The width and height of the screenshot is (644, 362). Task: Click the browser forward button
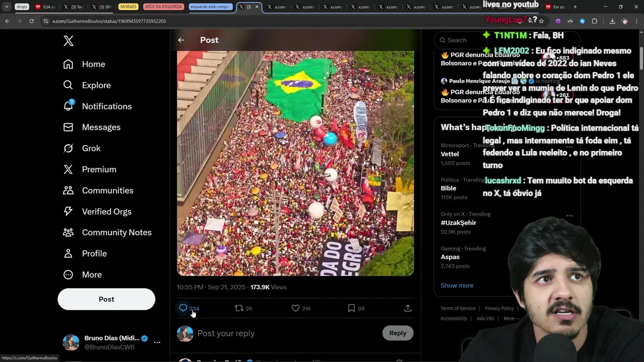(19, 21)
